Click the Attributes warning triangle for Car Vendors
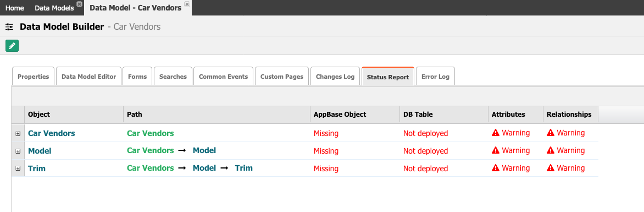Image resolution: width=644 pixels, height=212 pixels. click(x=496, y=133)
